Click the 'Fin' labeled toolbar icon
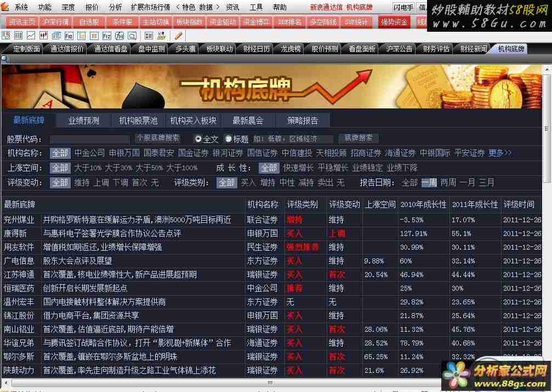 tap(69, 36)
